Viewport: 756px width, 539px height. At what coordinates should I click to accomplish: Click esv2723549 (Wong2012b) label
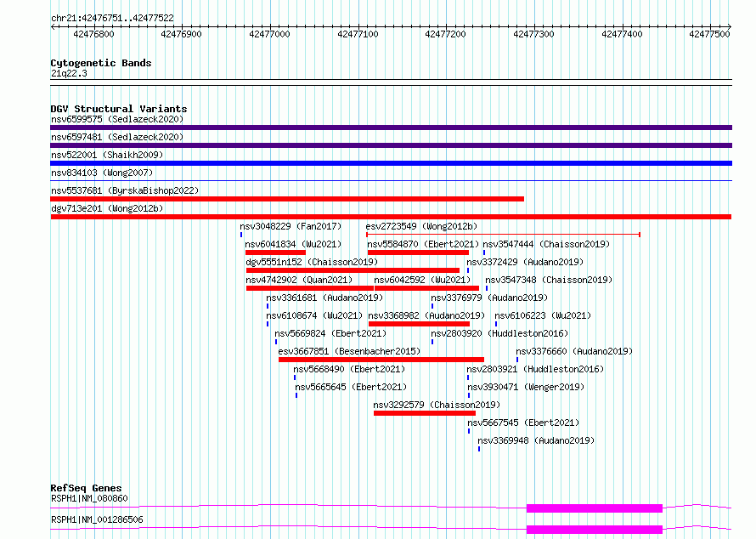click(x=421, y=226)
